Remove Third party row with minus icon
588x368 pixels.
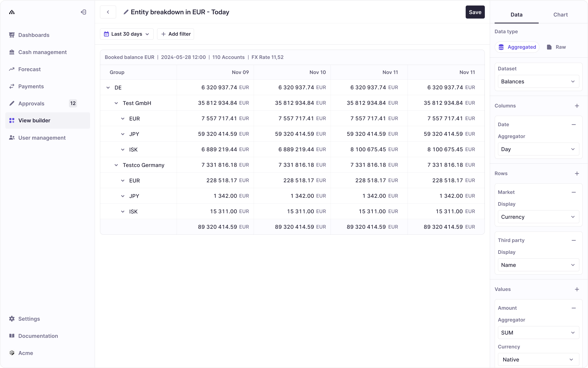(574, 240)
